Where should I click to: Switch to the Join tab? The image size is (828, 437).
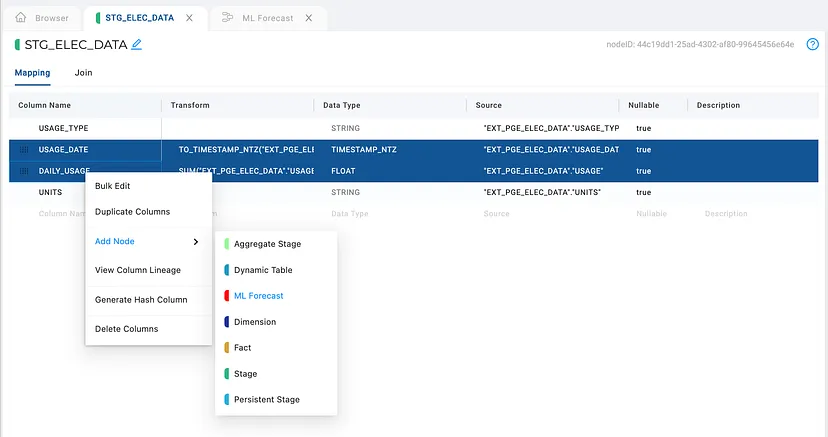pyautogui.click(x=83, y=73)
